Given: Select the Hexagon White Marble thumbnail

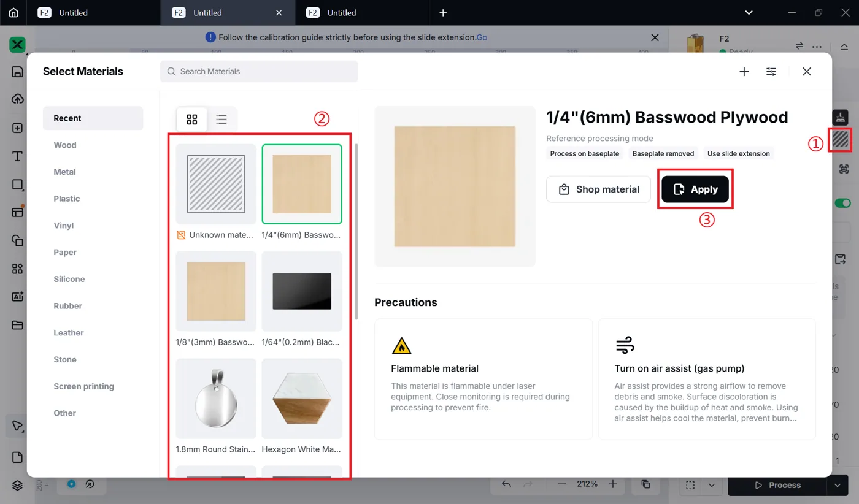Looking at the screenshot, I should point(302,399).
